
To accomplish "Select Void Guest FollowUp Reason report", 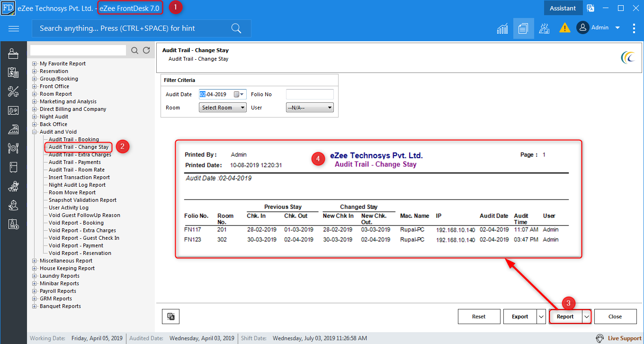I will (x=84, y=215).
